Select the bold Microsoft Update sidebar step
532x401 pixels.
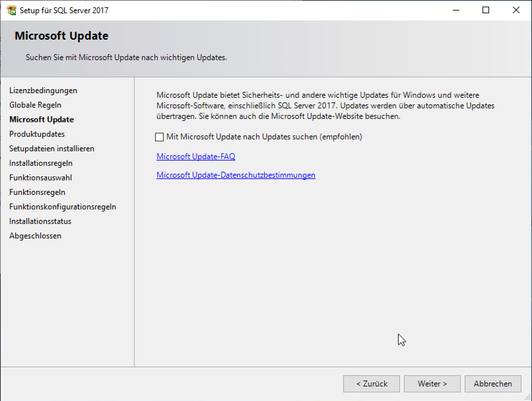pyautogui.click(x=42, y=120)
